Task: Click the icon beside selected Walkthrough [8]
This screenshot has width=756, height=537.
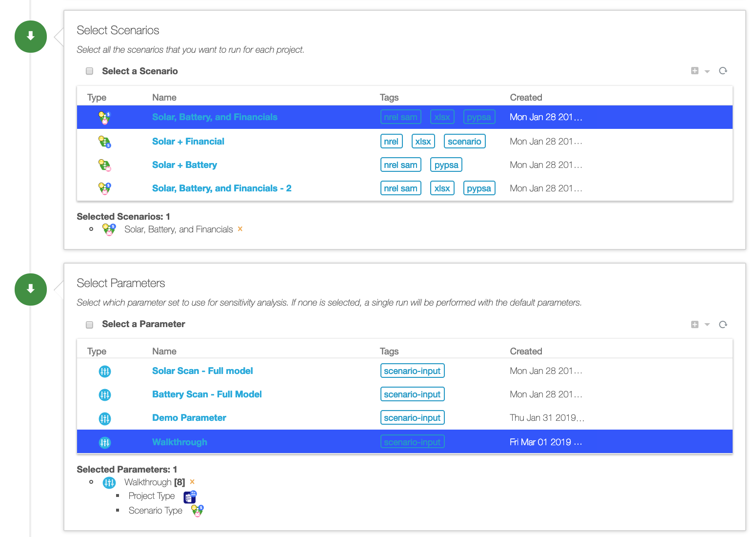Action: click(x=109, y=483)
